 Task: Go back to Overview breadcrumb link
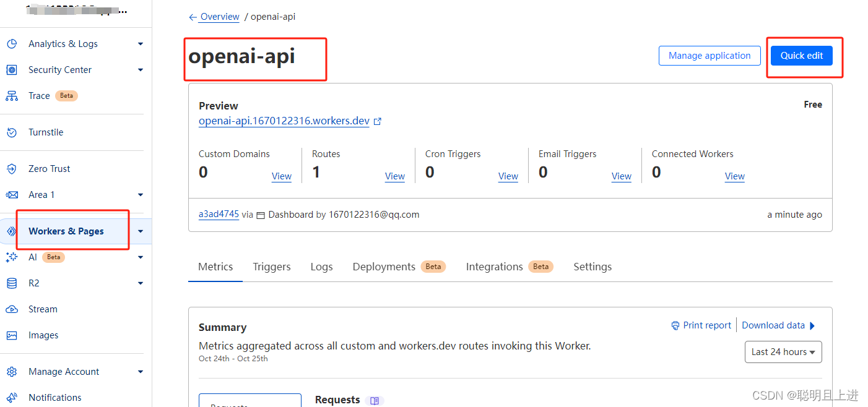[220, 17]
